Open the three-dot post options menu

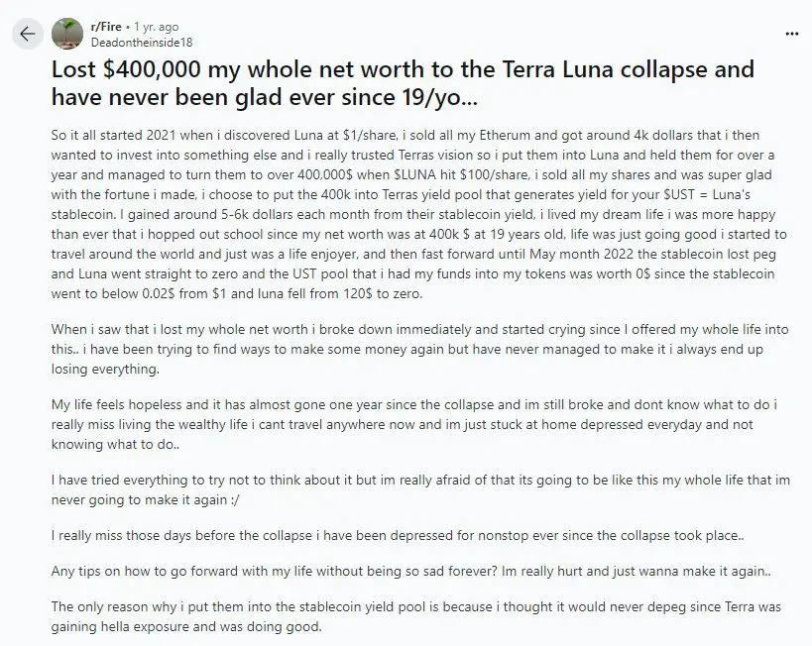pyautogui.click(x=792, y=34)
